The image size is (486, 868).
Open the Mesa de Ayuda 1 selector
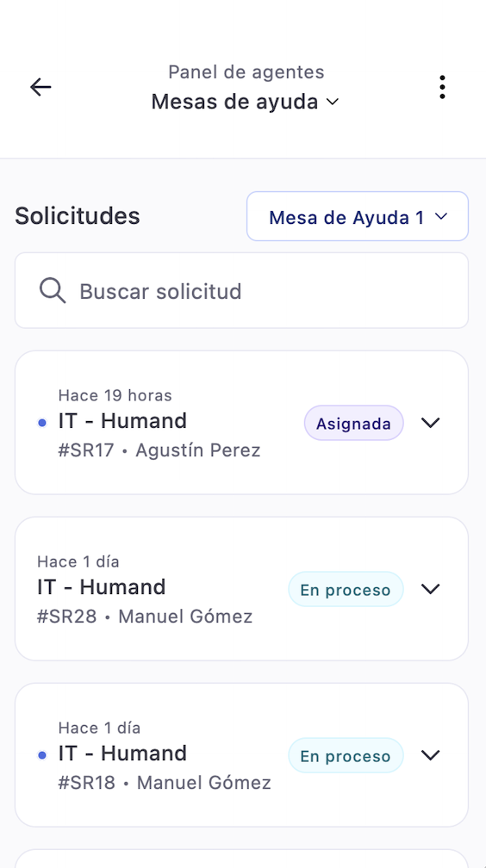(x=358, y=216)
